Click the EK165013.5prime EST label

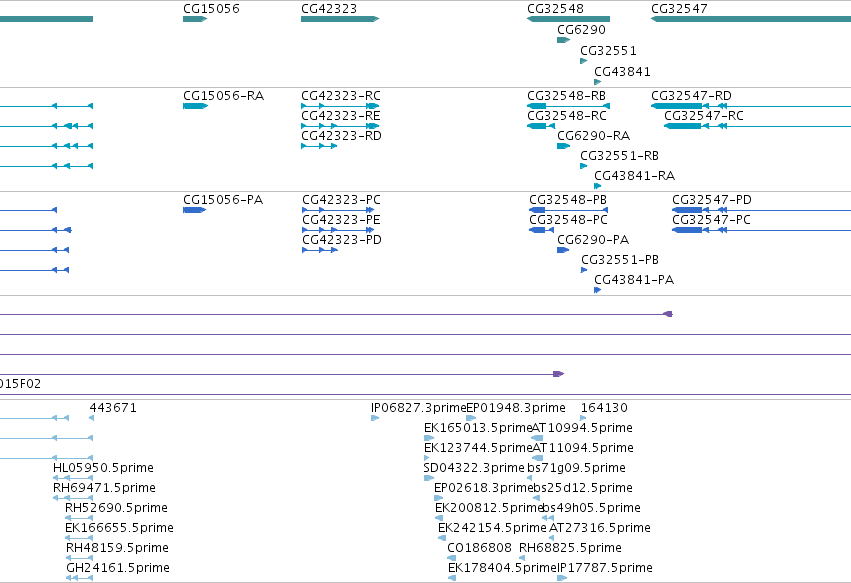click(x=478, y=428)
